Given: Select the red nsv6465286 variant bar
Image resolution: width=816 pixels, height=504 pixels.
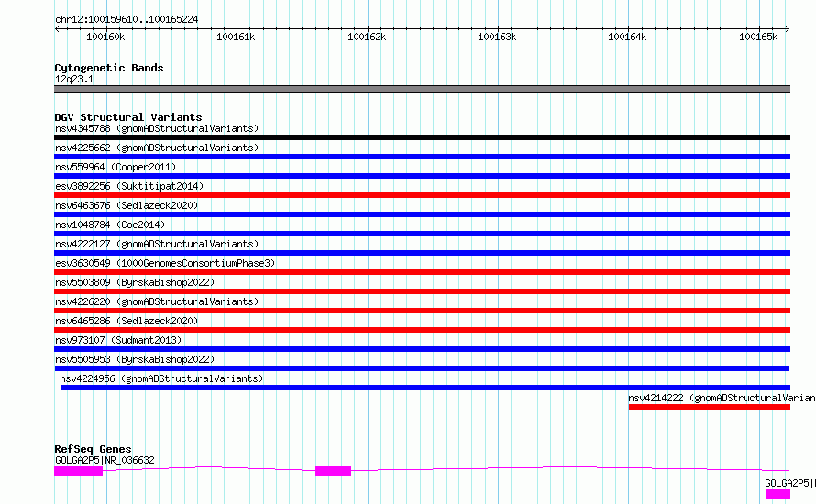Looking at the screenshot, I should (x=422, y=330).
